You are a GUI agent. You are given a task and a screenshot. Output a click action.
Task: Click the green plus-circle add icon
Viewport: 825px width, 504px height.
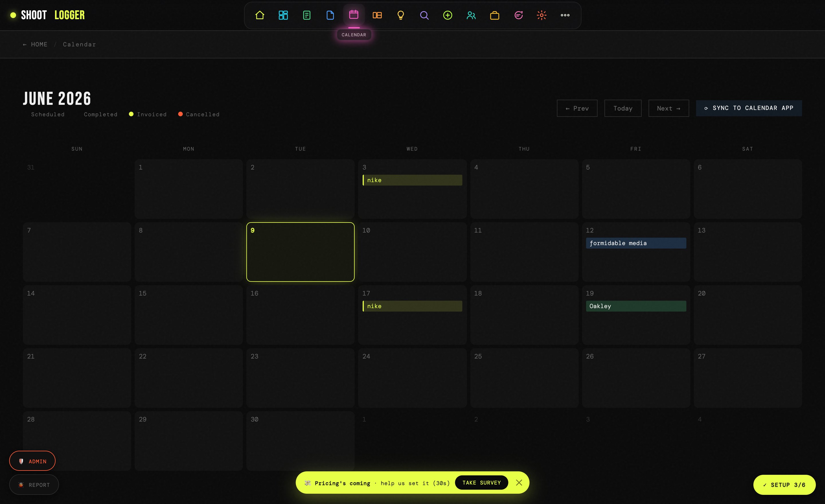point(448,15)
